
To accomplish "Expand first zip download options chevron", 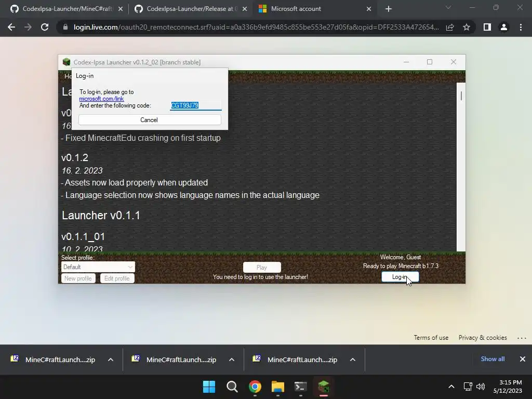I will 111,360.
